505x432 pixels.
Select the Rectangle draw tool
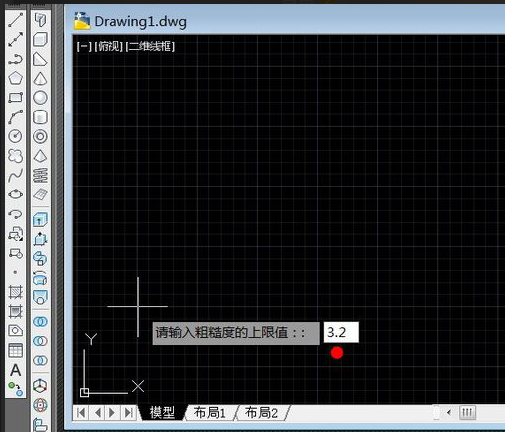15,98
